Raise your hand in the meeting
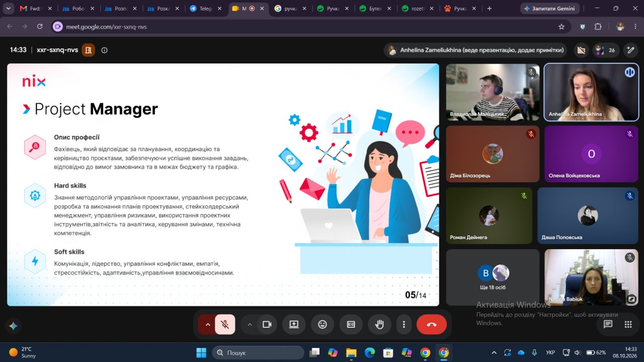Screen dimensions: 644x362 (x=380, y=325)
